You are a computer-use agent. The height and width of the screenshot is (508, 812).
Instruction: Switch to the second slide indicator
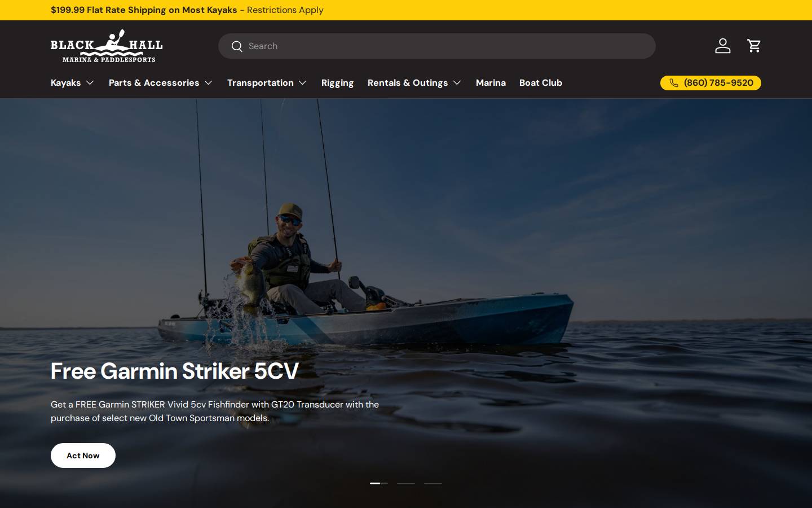tap(406, 483)
